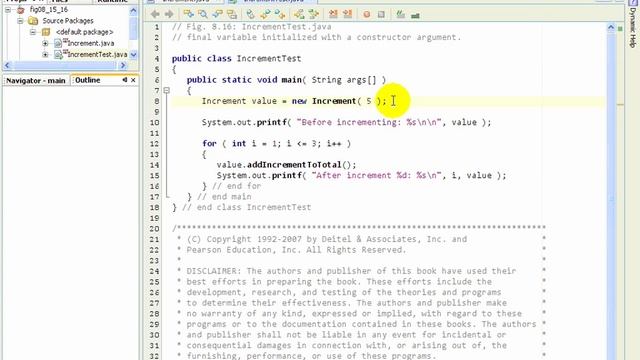Click the '// end class IncrementTest' comment
This screenshot has height=360, width=640.
(247, 207)
